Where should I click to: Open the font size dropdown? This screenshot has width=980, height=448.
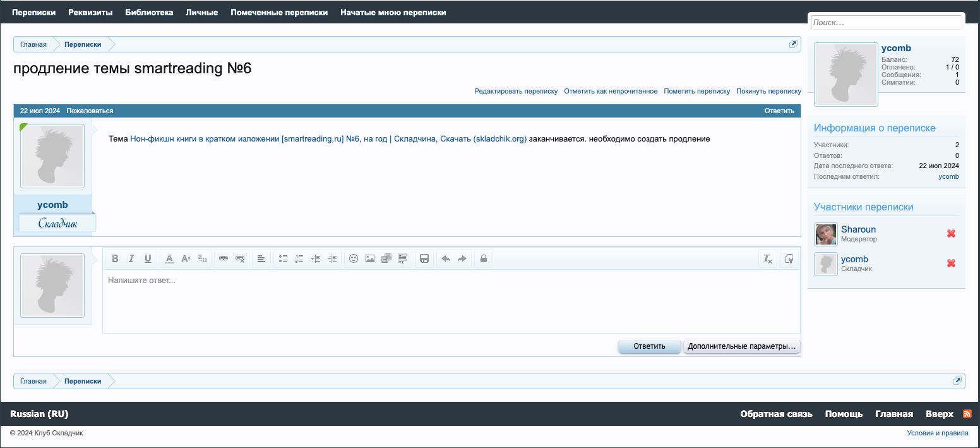pos(186,258)
